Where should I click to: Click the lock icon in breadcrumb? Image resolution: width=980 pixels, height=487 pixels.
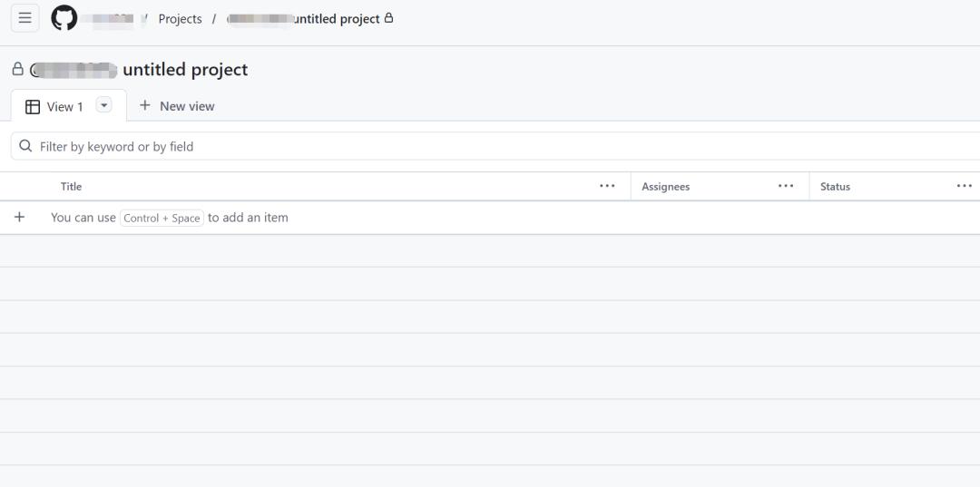coord(388,18)
